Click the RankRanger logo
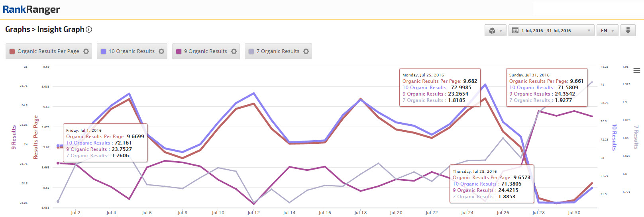The width and height of the screenshot is (644, 217). (31, 10)
